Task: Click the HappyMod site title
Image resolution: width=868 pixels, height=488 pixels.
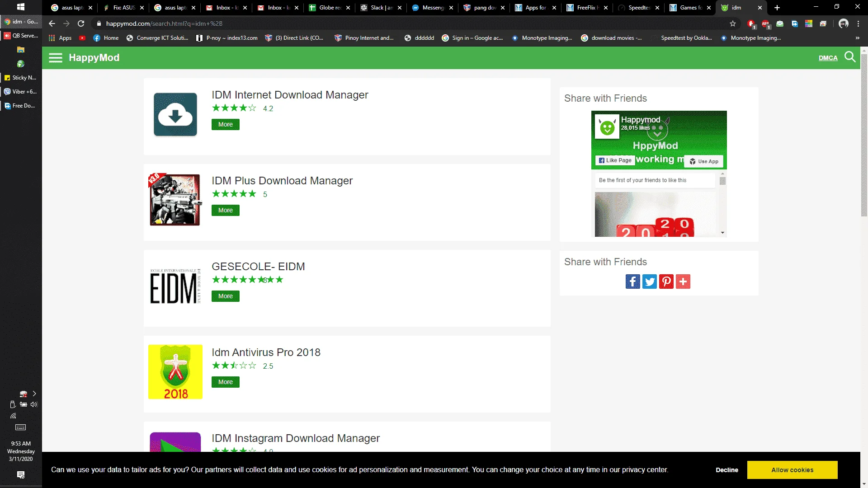Action: (94, 57)
